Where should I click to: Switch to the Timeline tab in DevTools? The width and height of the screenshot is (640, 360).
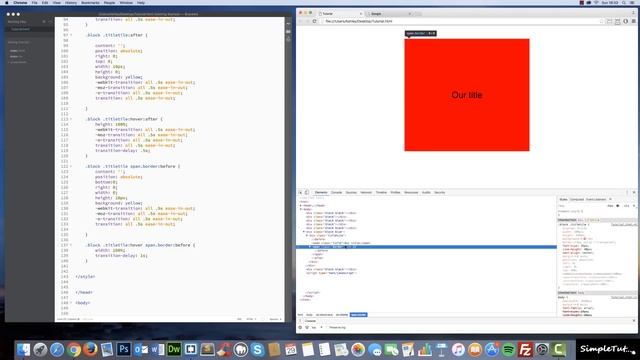[x=381, y=192]
